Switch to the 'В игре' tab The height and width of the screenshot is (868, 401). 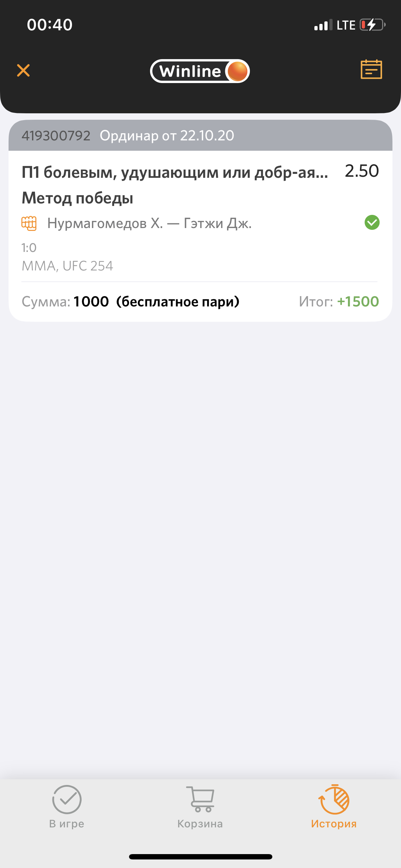point(67,824)
